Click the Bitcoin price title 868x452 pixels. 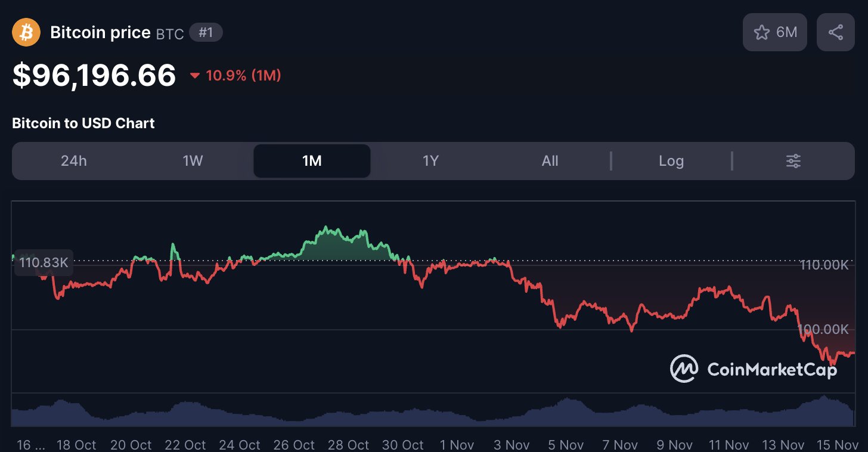tap(100, 32)
